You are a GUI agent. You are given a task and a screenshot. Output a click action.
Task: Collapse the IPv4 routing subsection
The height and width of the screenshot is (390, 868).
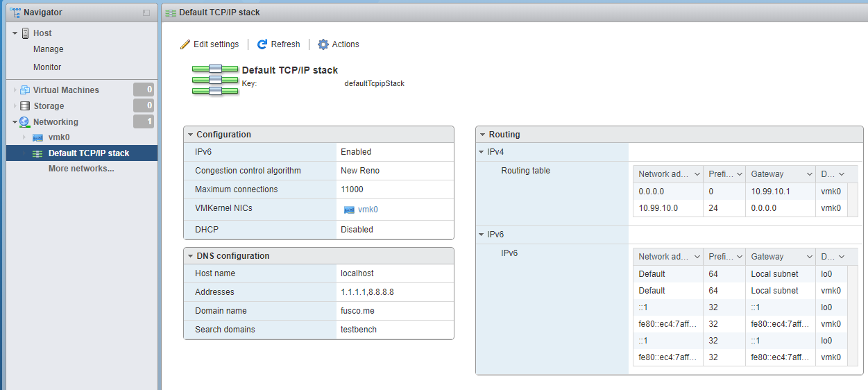tap(482, 152)
